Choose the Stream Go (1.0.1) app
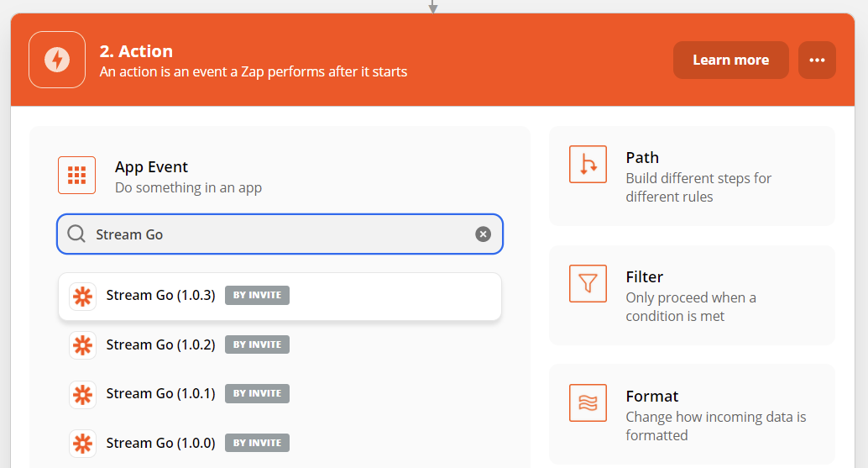868x468 pixels. click(280, 394)
